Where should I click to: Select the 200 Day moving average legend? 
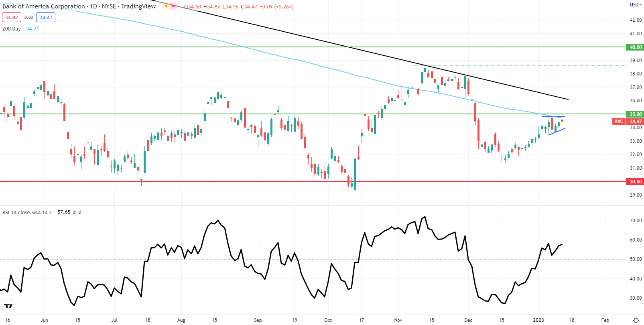(12, 29)
